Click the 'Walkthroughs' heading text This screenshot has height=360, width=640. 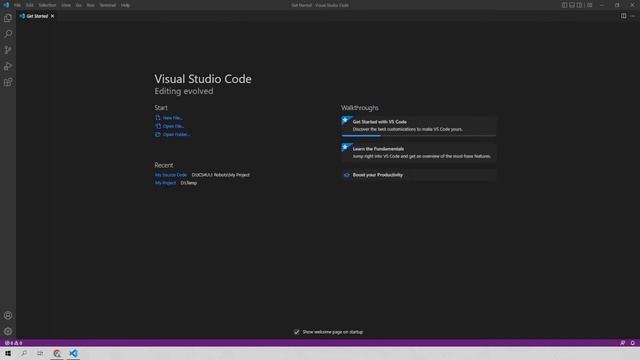click(360, 108)
